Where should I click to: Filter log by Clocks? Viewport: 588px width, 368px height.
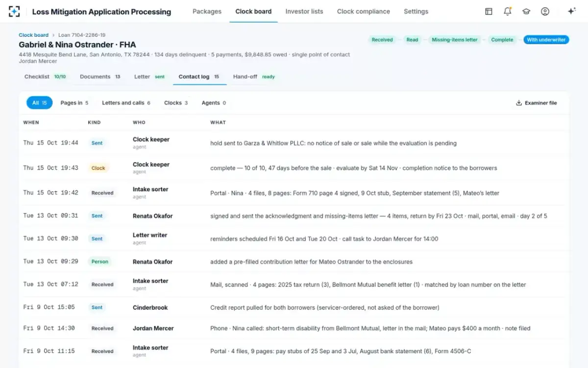176,103
